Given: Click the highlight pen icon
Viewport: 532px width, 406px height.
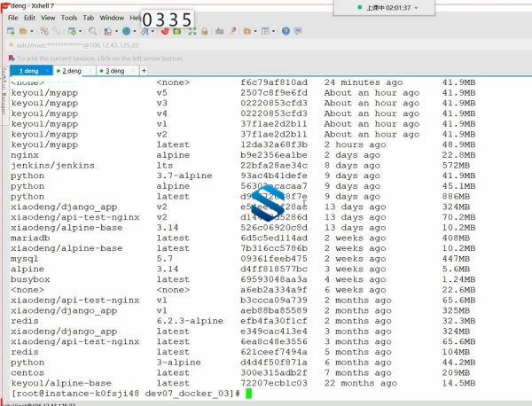Looking at the screenshot, I should click(232, 31).
